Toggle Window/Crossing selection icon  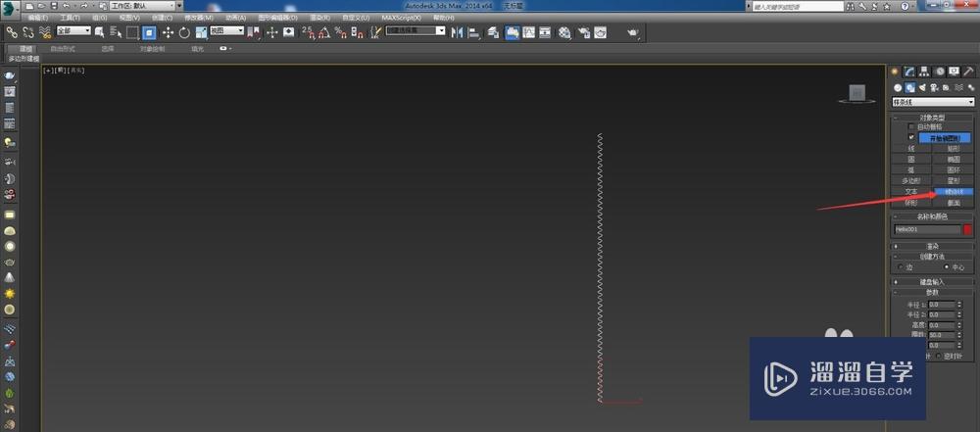(149, 32)
